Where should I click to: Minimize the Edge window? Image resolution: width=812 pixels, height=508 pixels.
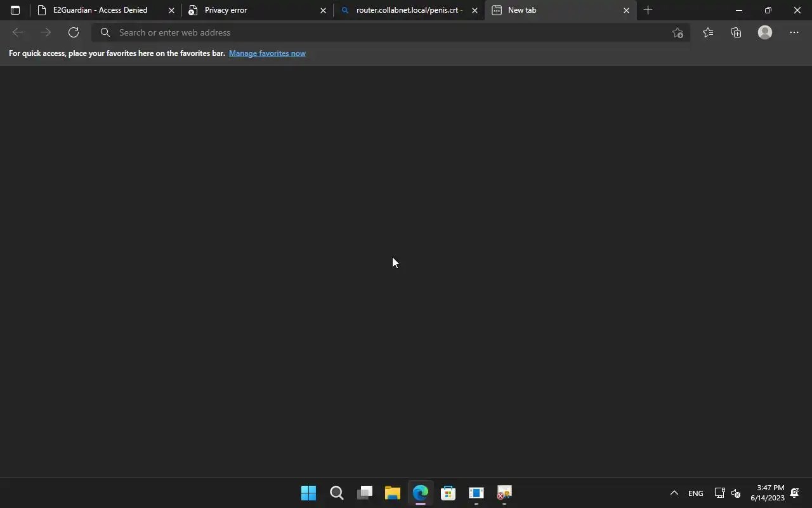pos(738,10)
